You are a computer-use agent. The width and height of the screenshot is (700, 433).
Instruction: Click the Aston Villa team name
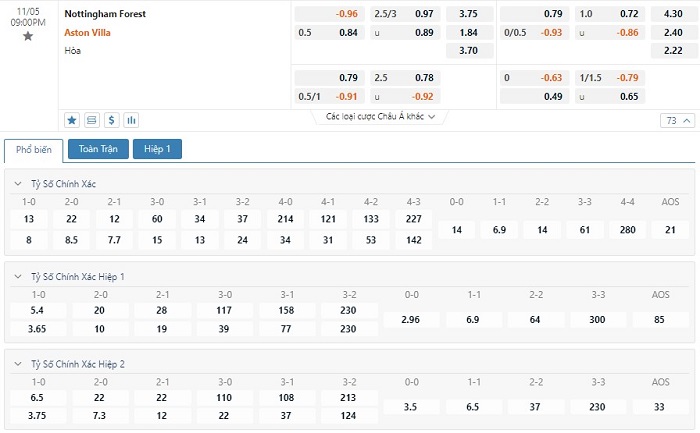pos(87,32)
